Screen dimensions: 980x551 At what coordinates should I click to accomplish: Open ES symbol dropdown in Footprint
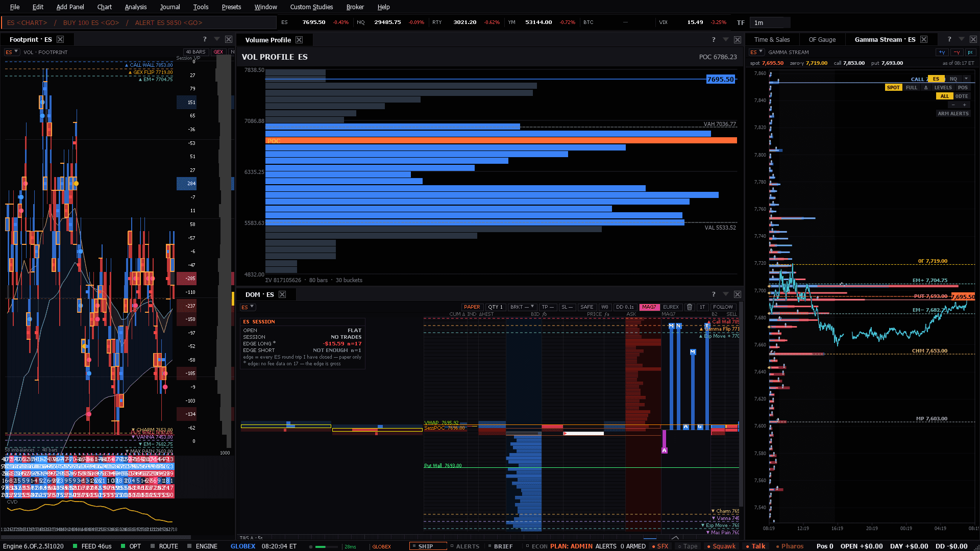point(12,52)
